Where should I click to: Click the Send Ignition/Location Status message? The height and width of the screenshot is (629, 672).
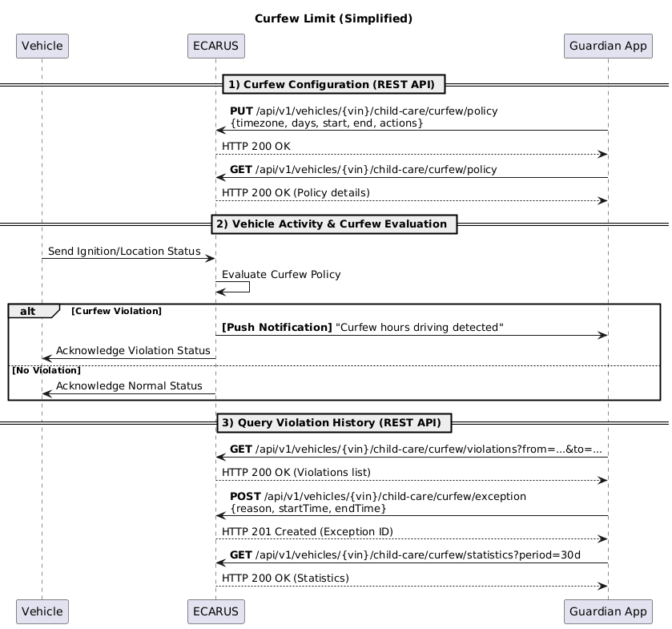(x=124, y=252)
